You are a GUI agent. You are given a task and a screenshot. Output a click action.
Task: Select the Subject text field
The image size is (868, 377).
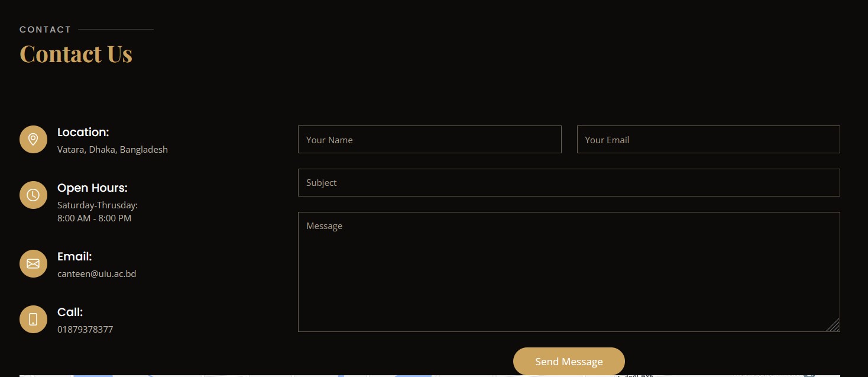click(x=569, y=182)
